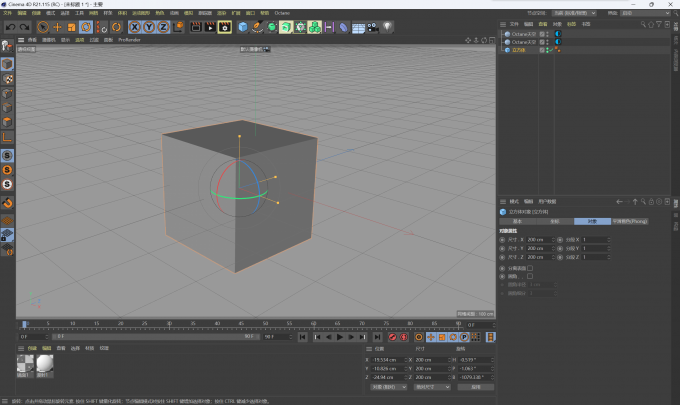This screenshot has width=680, height=405.
Task: Open coordinate mode dropdown 对象(相对)
Action: click(x=389, y=387)
